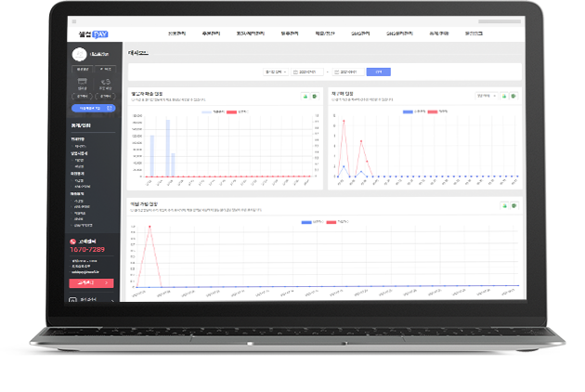Click the icon of the bottom-most sidebar item

click(72, 300)
